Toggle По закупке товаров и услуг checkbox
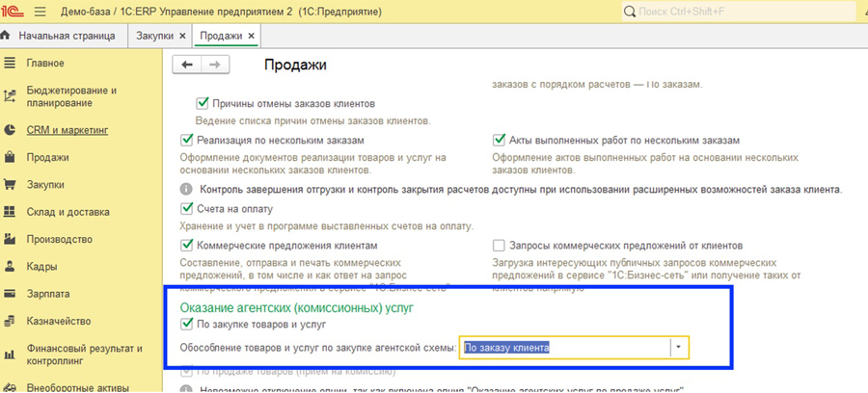 pyautogui.click(x=188, y=326)
